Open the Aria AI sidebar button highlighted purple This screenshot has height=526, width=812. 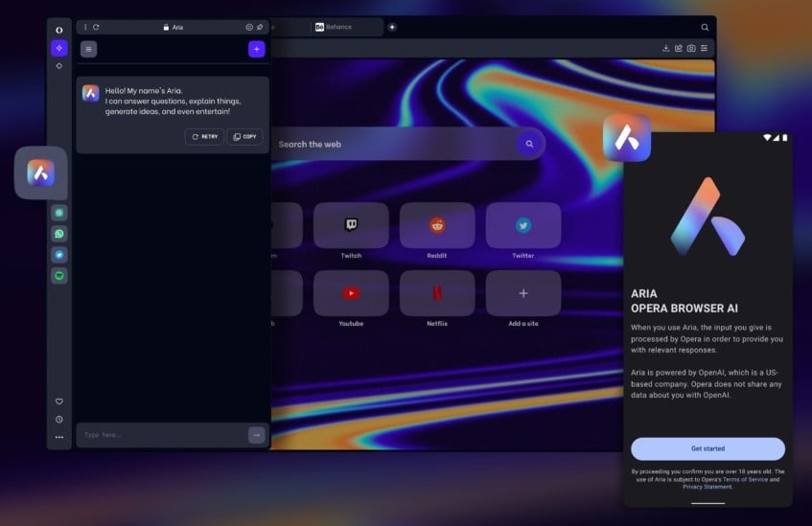(59, 48)
